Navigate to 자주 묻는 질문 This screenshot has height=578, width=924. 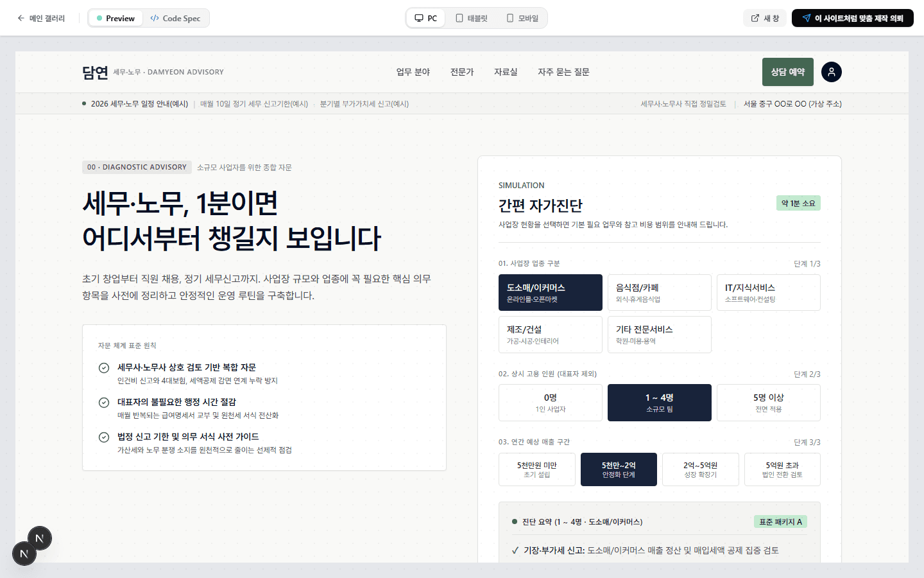click(x=563, y=72)
